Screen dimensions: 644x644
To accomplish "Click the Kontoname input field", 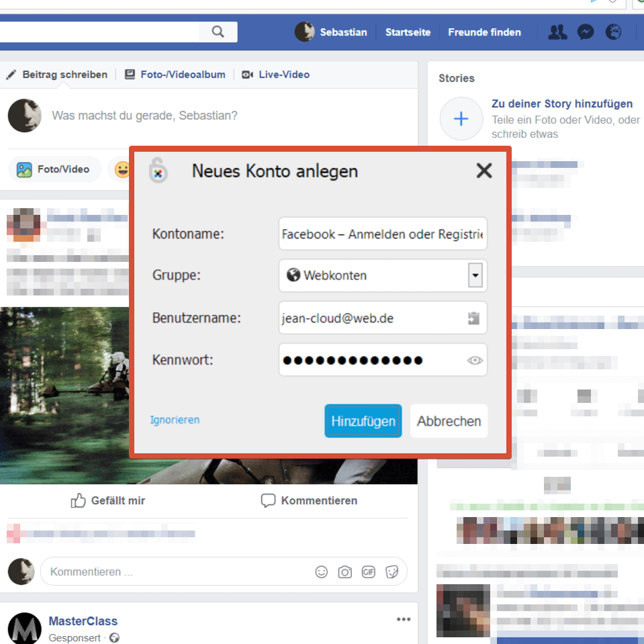I will point(383,234).
